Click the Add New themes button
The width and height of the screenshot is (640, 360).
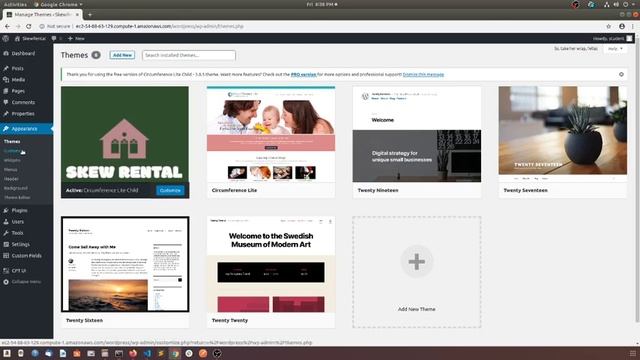click(122, 55)
